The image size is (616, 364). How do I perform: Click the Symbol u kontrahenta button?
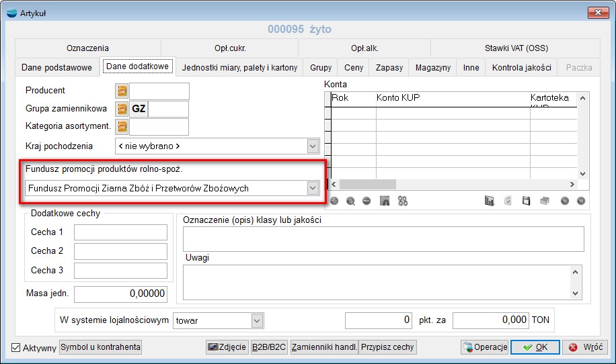101,347
